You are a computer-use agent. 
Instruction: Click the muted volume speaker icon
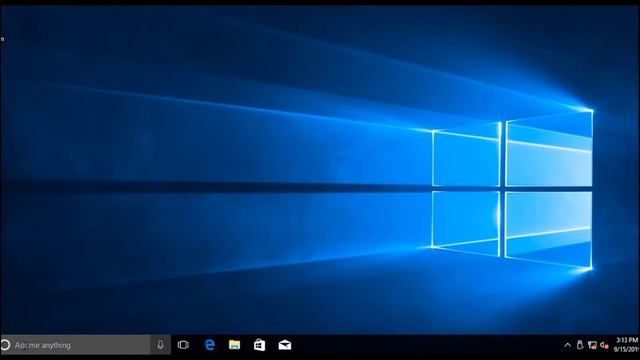tap(604, 345)
